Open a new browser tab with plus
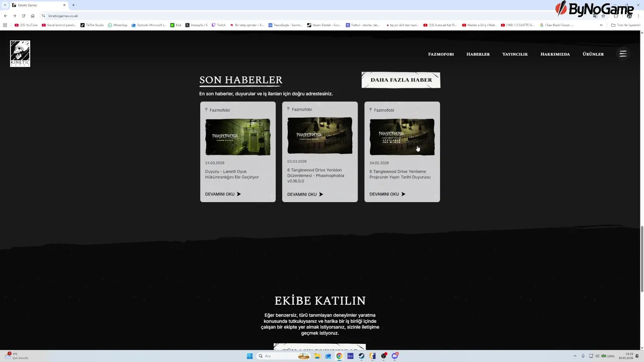This screenshot has width=644, height=362. coord(73,5)
